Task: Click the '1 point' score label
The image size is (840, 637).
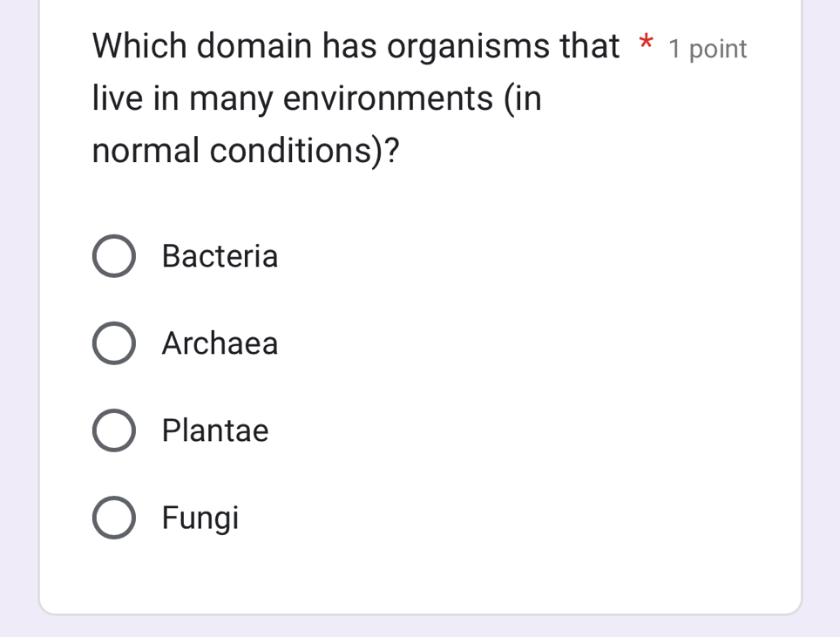Action: (x=708, y=50)
